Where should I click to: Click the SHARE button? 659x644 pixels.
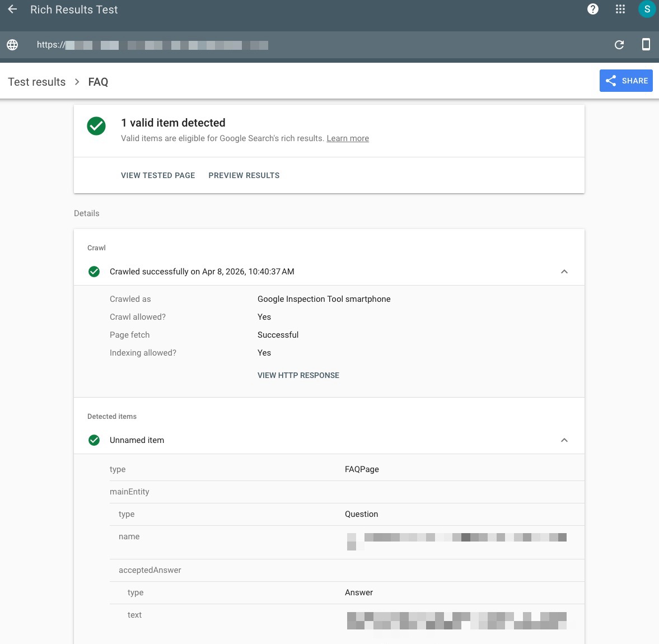[626, 81]
